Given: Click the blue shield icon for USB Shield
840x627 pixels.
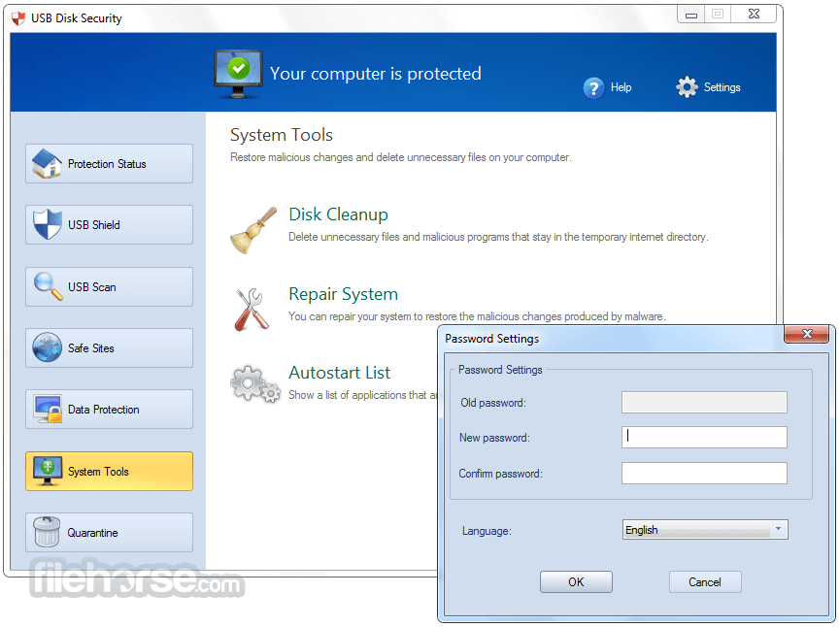Looking at the screenshot, I should pos(48,224).
